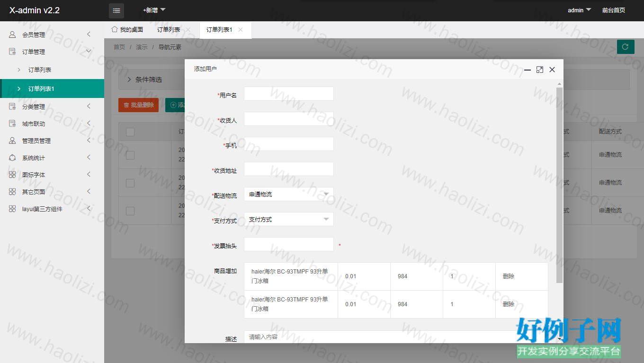The width and height of the screenshot is (644, 363).
Task: Close the 订单列表1 tab
Action: click(241, 29)
